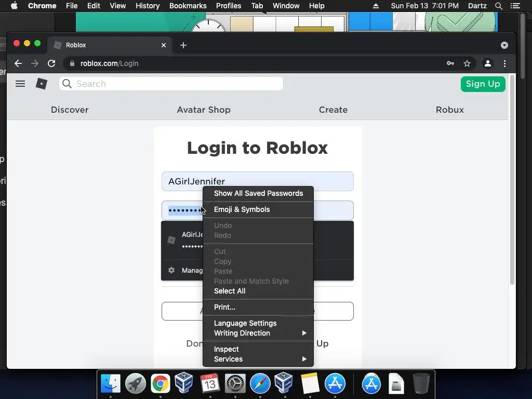Open saved password key icon in address bar

450,63
